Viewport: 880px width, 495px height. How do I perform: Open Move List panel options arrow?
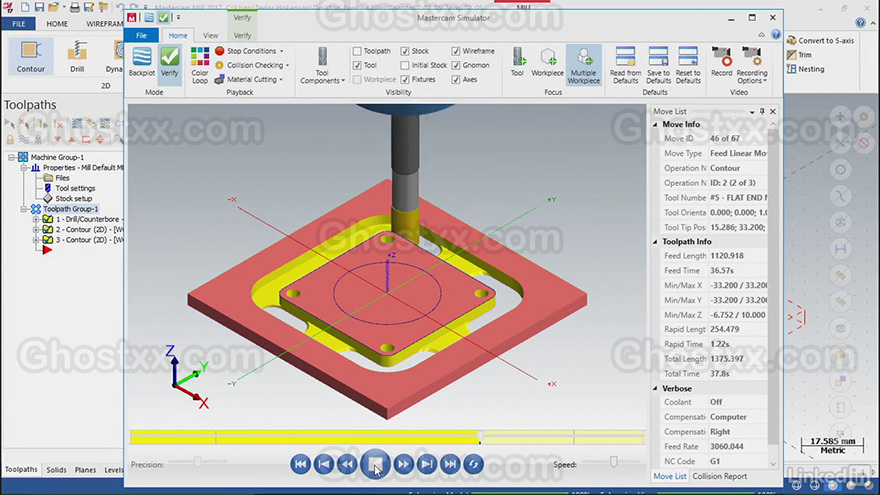pos(751,112)
